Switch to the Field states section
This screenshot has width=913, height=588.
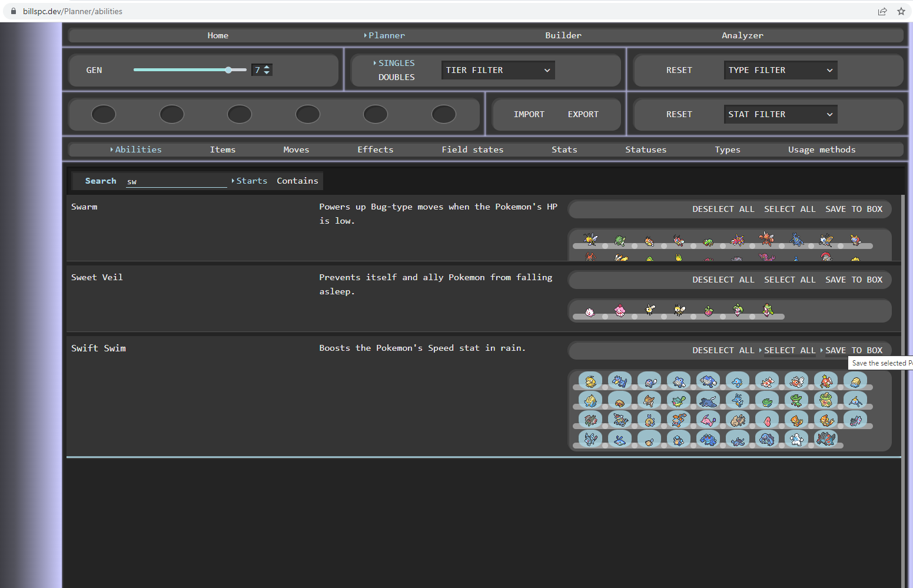point(473,150)
